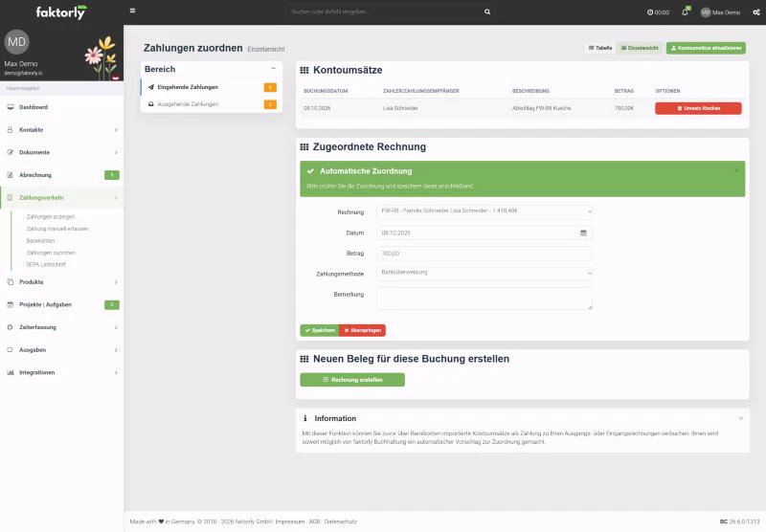Open the settings gears icon top right

point(756,12)
